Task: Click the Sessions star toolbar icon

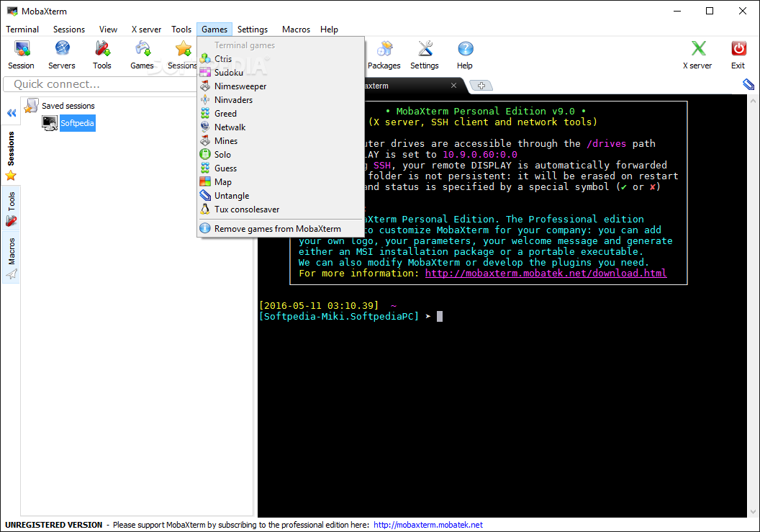Action: [x=184, y=49]
